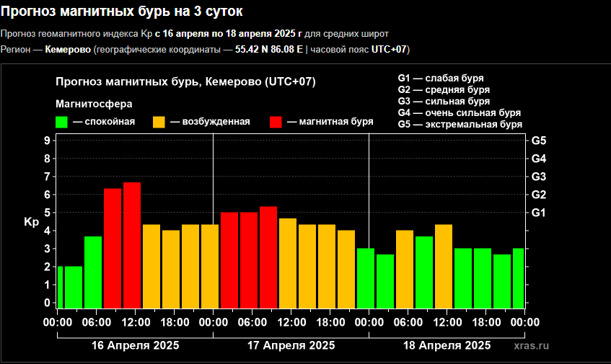Select the tallest red bar on 16 April
Screen dimensions: 611x364
coord(132,245)
